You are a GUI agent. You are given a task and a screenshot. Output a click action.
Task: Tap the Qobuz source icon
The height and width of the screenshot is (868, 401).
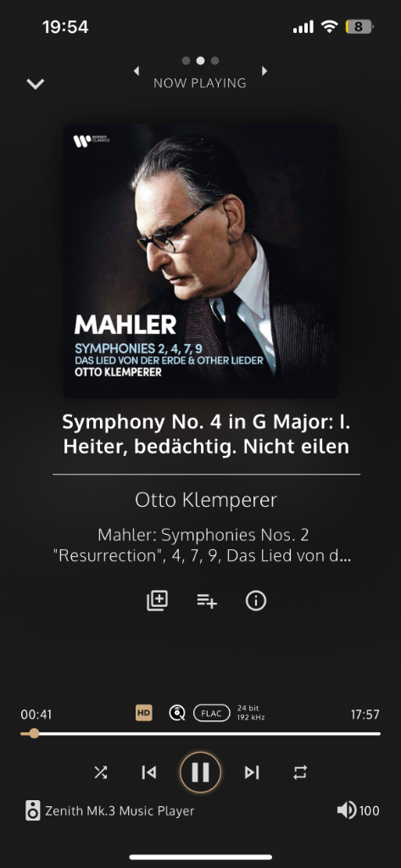click(x=176, y=713)
